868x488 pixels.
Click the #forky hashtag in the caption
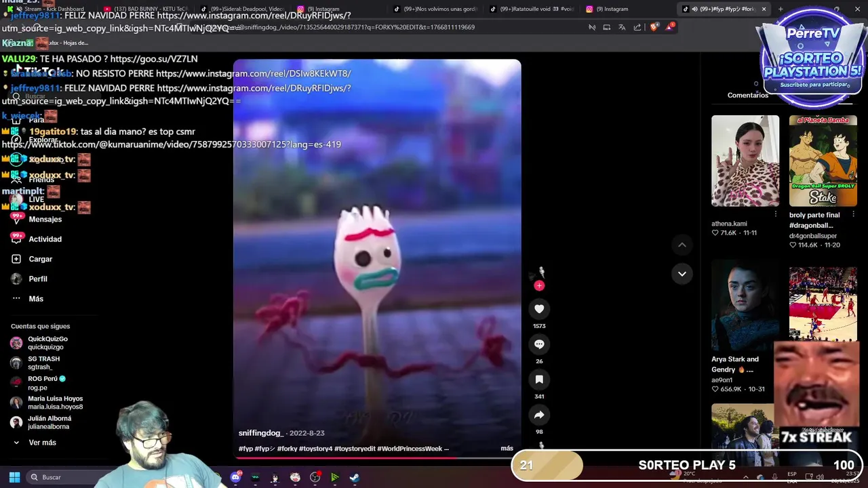287,449
